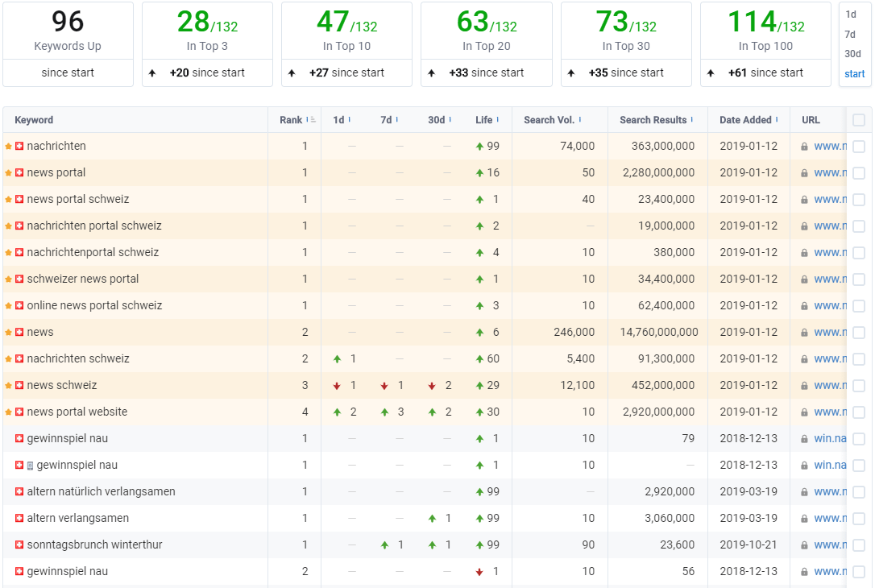
Task: Check the box for the nachrichten row
Action: (860, 146)
